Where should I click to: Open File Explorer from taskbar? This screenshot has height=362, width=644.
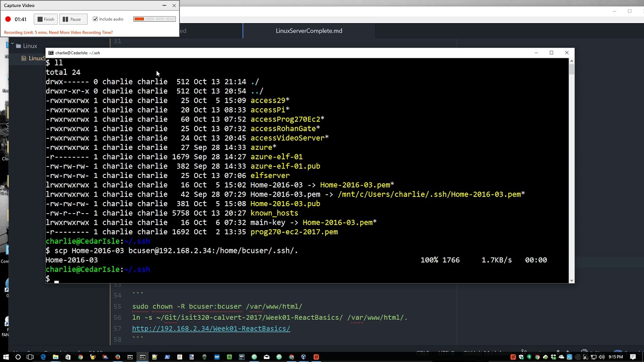[x=55, y=357]
